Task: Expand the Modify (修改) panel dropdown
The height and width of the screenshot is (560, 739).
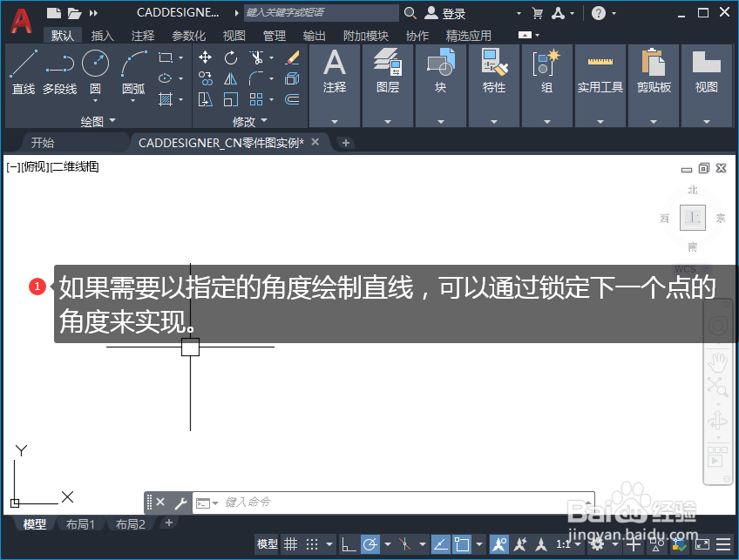Action: (250, 121)
